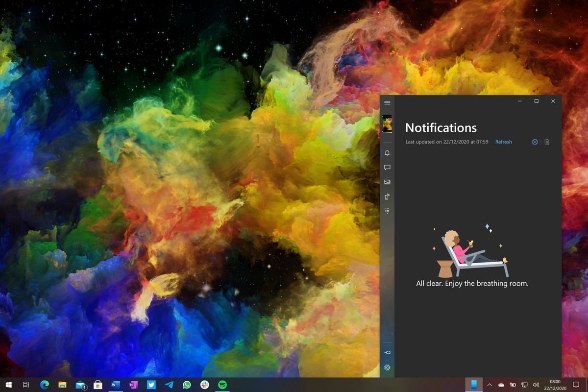This screenshot has height=392, width=588.
Task: Select the Notifications bell icon
Action: (x=387, y=153)
